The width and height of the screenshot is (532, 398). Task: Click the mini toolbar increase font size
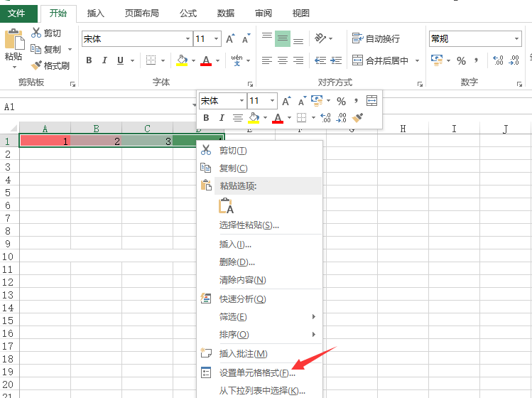click(x=286, y=101)
